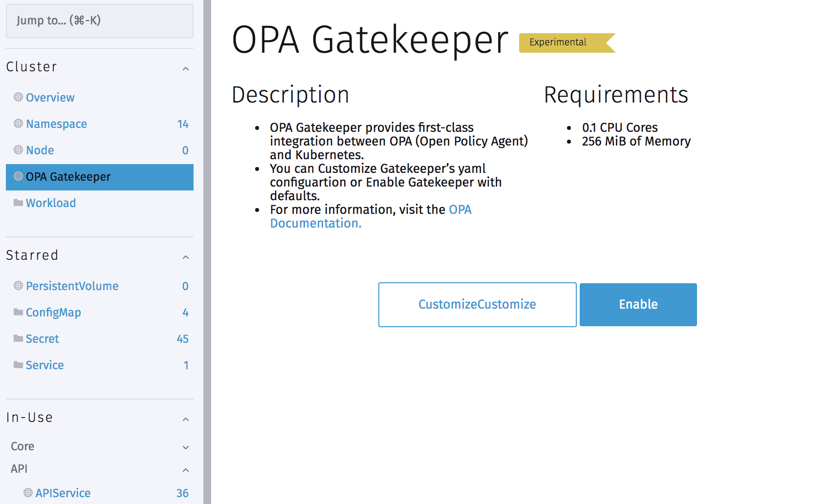Image resolution: width=829 pixels, height=504 pixels.
Task: Enable OPA Gatekeeper with defaults
Action: pyautogui.click(x=638, y=304)
